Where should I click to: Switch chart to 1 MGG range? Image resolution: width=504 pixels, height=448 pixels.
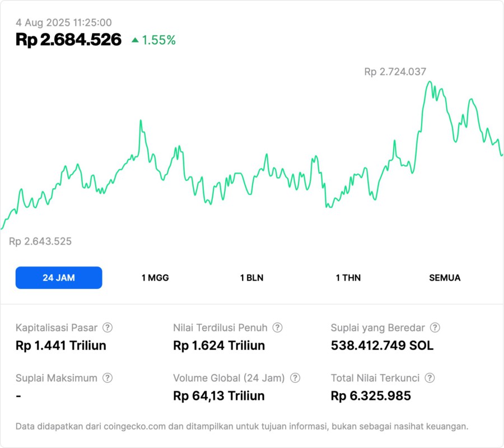[x=155, y=278]
